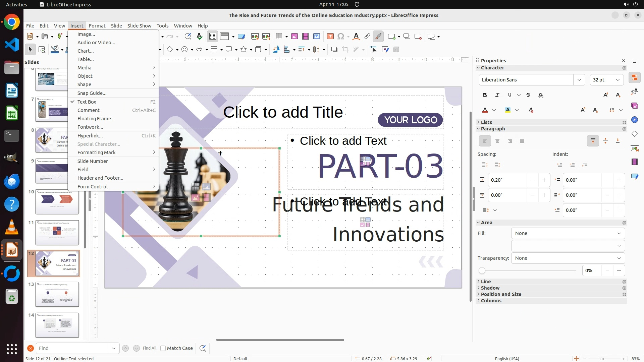Viewport: 644px width, 362px height.
Task: Toggle the Text Box menu option
Action: coord(87,102)
